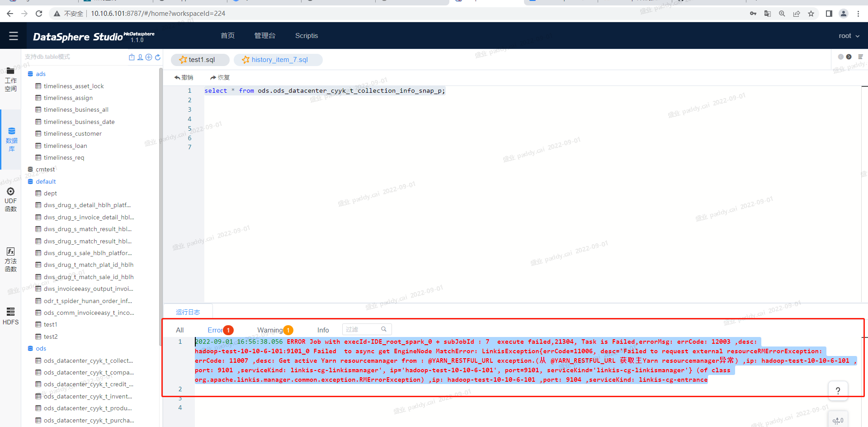This screenshot has width=868, height=427.
Task: Clear database tree with trash icon
Action: coord(132,57)
